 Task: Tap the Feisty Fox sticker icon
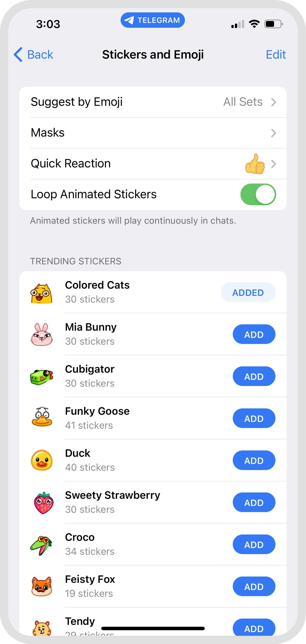click(42, 587)
